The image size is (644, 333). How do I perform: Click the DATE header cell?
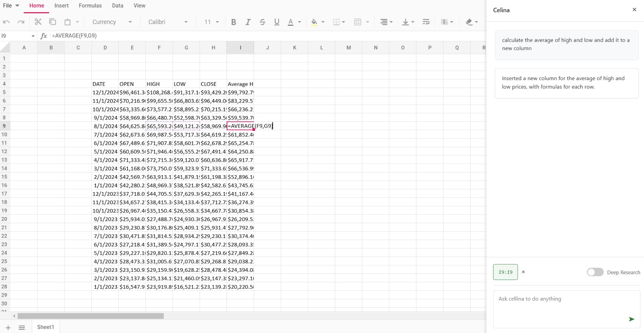[x=105, y=84]
